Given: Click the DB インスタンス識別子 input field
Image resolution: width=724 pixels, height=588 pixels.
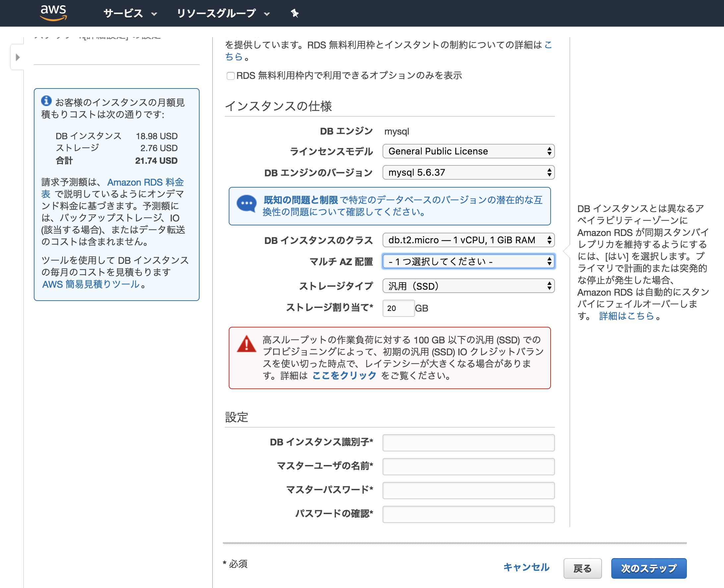Looking at the screenshot, I should coord(468,443).
